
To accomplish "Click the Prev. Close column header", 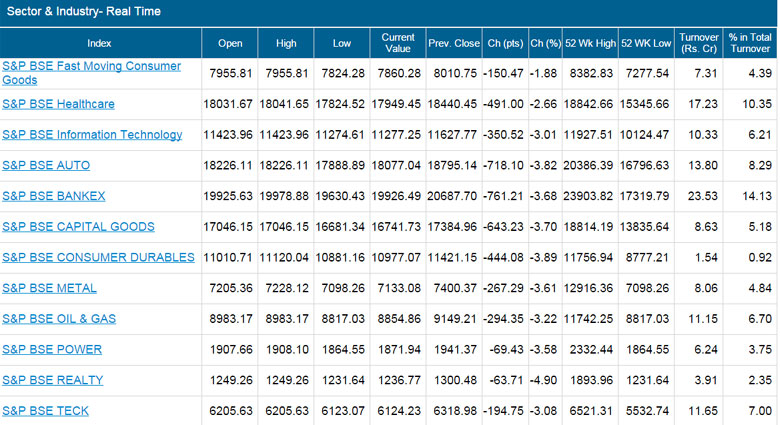I will pos(454,43).
